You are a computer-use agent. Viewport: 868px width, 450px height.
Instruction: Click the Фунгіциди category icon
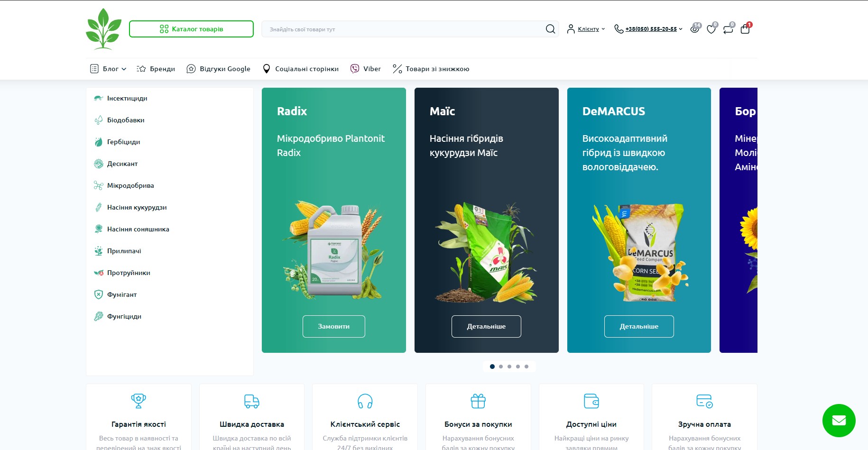pyautogui.click(x=99, y=316)
